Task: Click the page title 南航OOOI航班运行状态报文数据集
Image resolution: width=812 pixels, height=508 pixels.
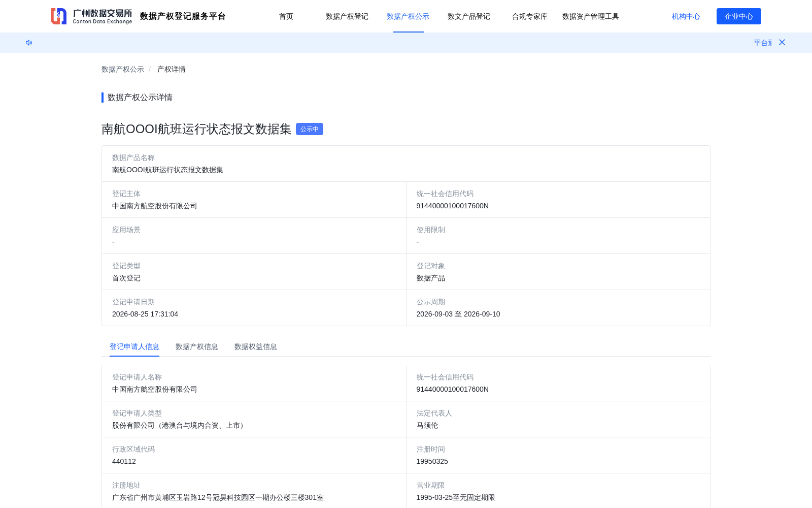Action: tap(196, 129)
